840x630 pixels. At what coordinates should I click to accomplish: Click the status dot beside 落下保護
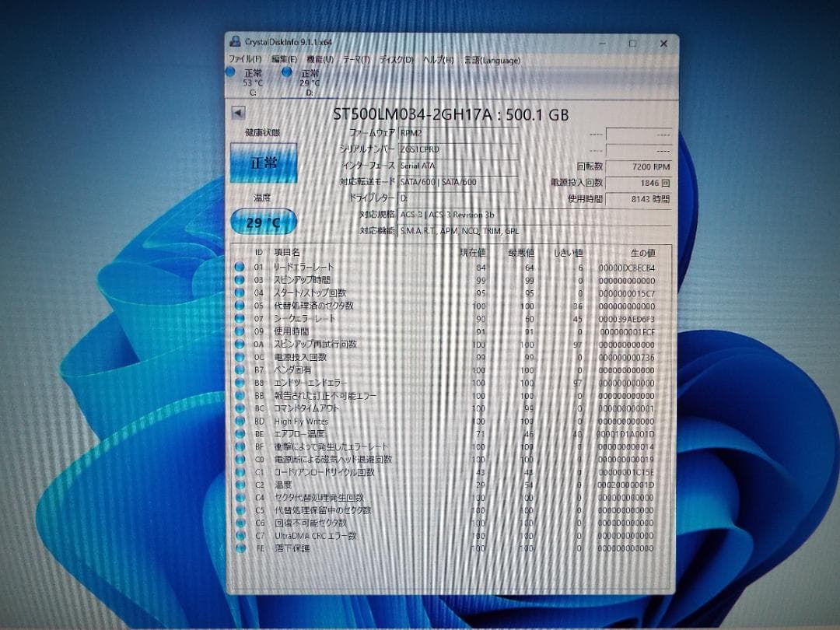click(240, 548)
